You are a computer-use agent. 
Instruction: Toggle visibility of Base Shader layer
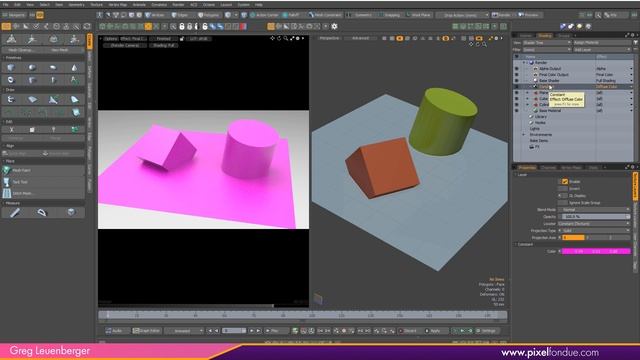(517, 80)
